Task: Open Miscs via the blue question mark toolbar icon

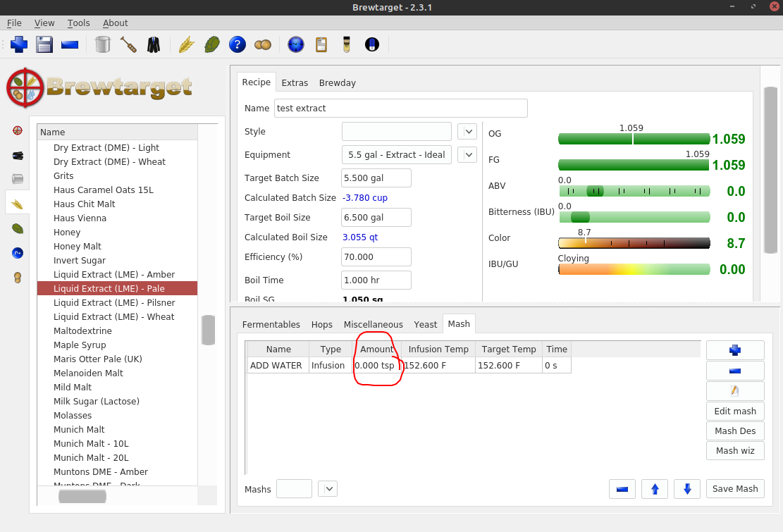Action: [238, 44]
